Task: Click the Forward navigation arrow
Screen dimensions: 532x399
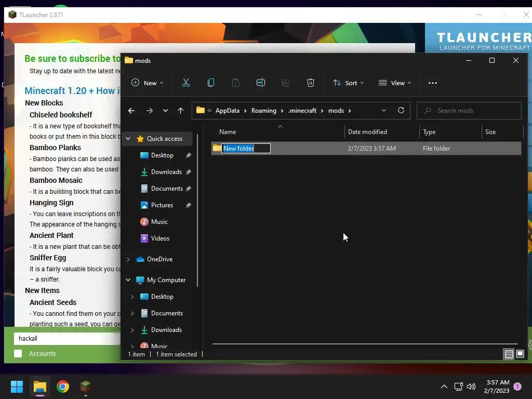Action: click(x=149, y=111)
